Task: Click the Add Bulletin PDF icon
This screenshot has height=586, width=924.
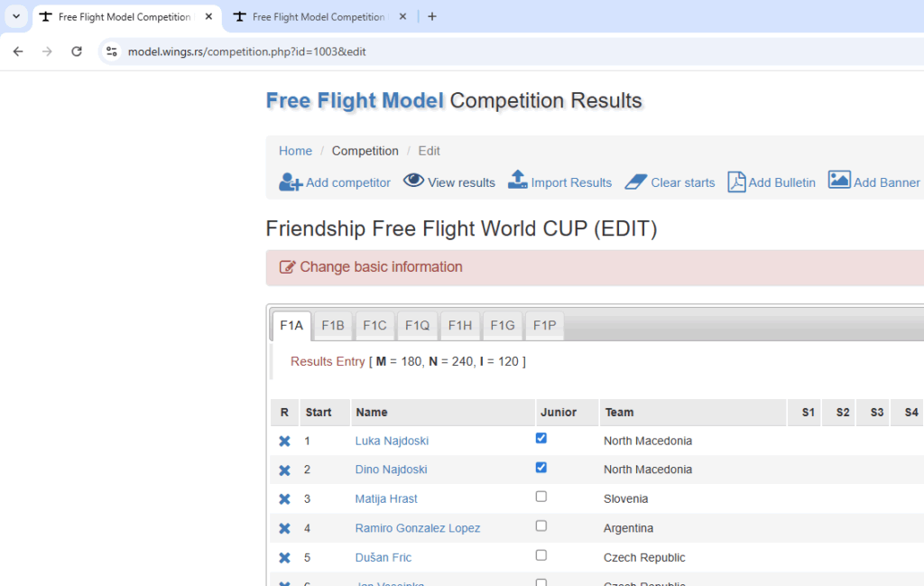Action: click(736, 181)
